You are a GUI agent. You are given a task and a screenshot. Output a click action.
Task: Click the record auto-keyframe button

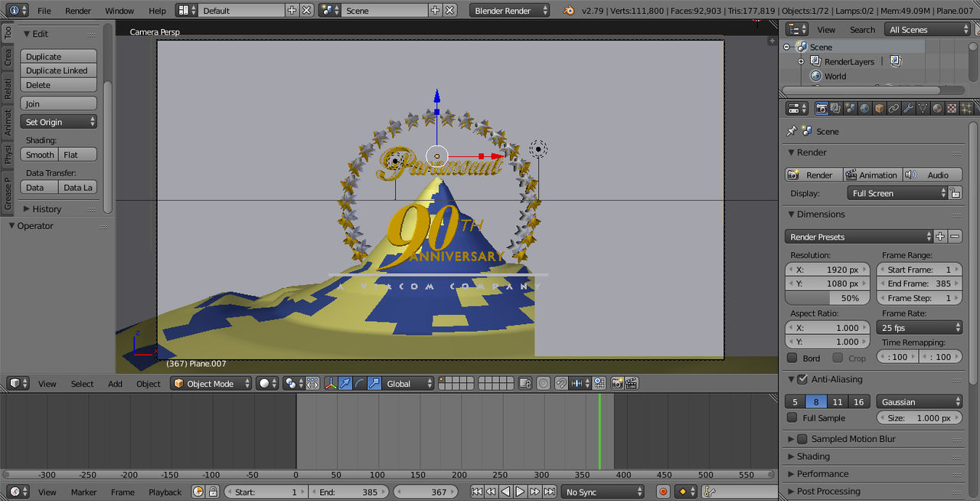pos(663,492)
